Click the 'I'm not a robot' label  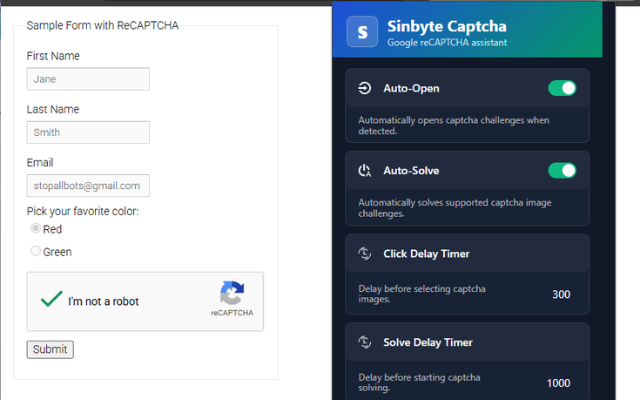click(103, 301)
